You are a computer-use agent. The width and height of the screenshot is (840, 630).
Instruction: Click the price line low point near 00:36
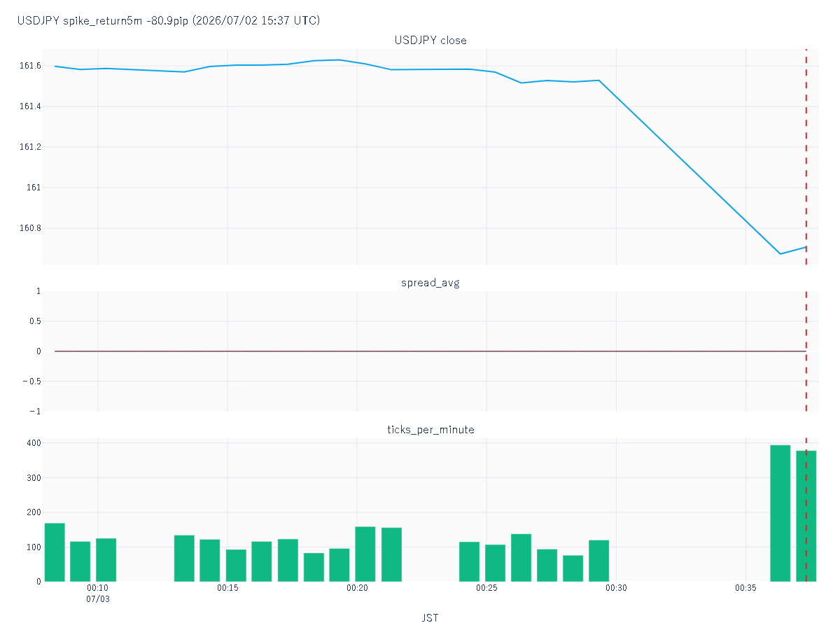(780, 253)
